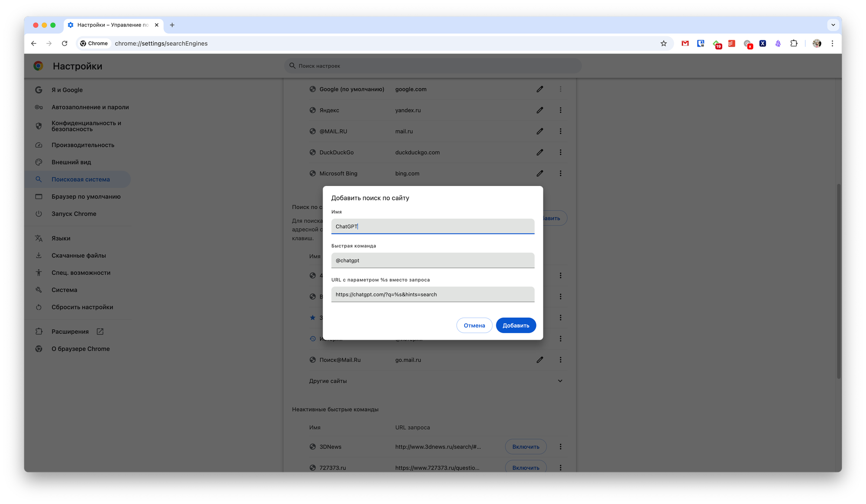Open Расширения in sidebar
Screen dimensions: 866x504
70,332
